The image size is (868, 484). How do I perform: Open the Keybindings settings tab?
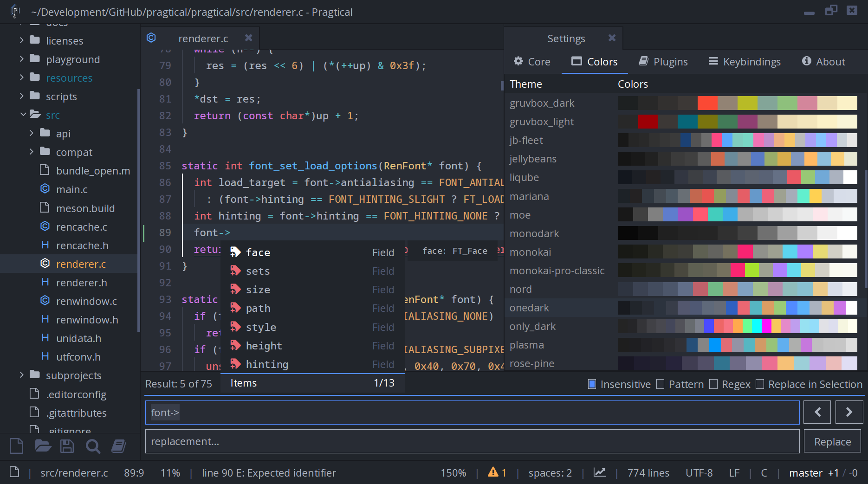coord(745,62)
